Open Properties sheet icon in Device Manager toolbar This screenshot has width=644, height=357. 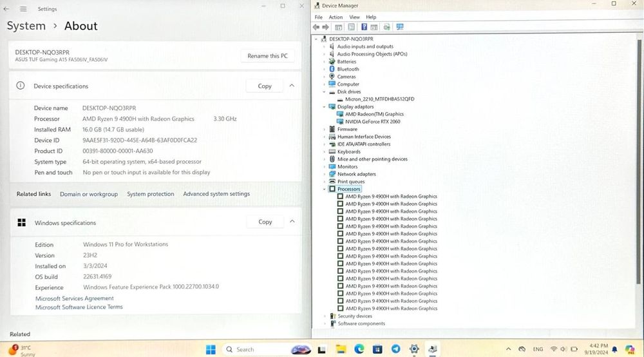click(x=351, y=27)
